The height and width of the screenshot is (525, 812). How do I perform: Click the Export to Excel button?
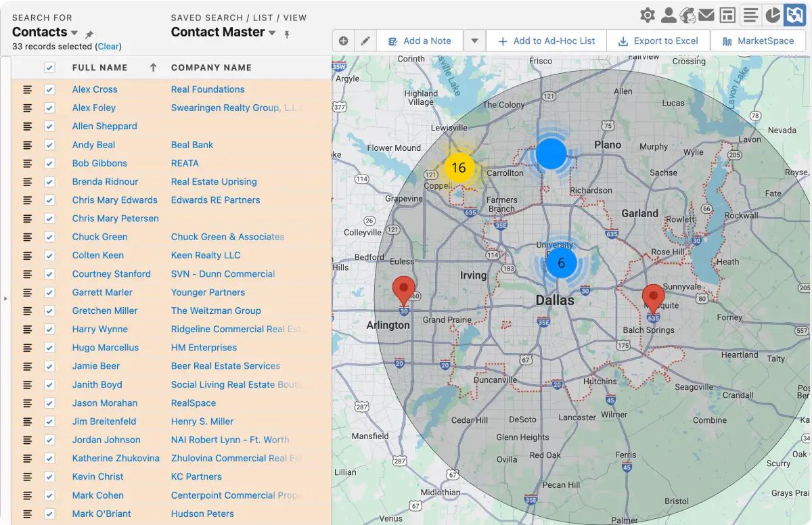coord(658,41)
